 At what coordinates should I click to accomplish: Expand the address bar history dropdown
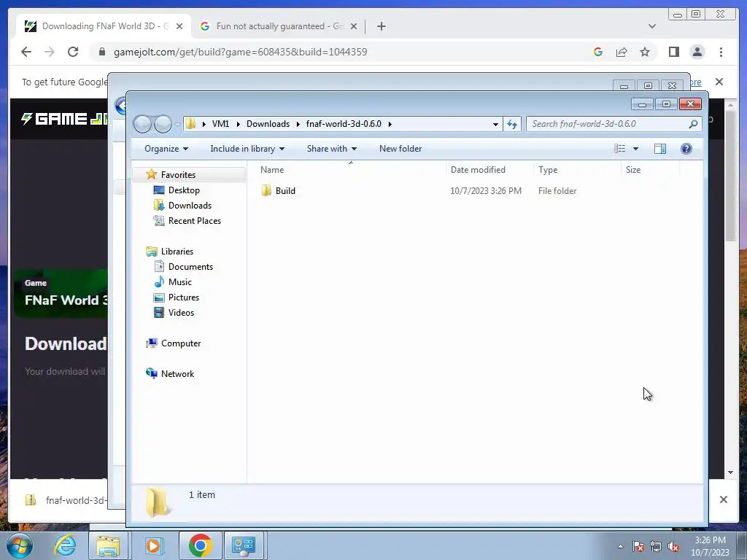click(x=495, y=124)
